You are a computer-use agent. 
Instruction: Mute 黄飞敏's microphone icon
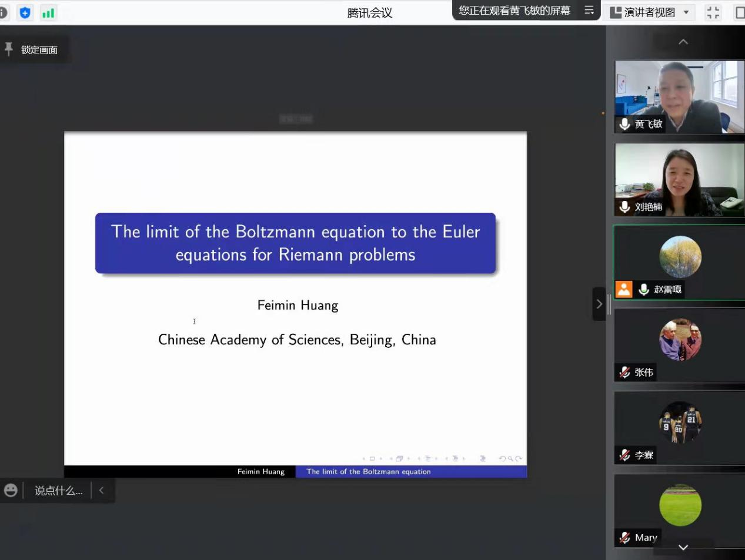(x=624, y=123)
